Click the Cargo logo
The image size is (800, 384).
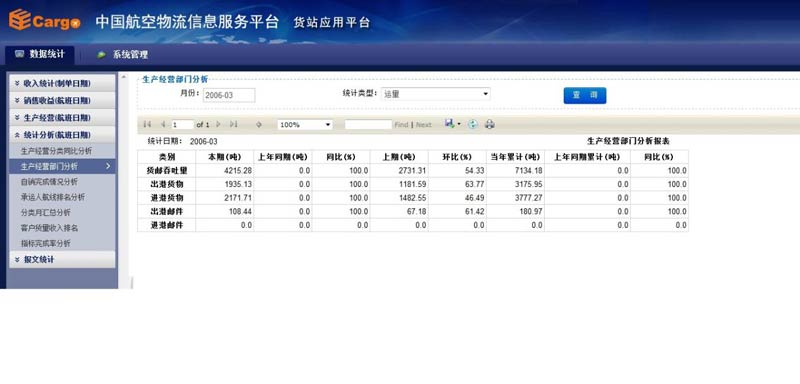(44, 19)
